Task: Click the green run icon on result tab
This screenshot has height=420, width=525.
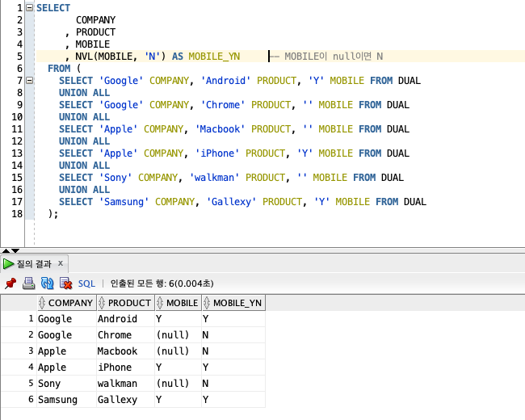Action: (x=8, y=264)
